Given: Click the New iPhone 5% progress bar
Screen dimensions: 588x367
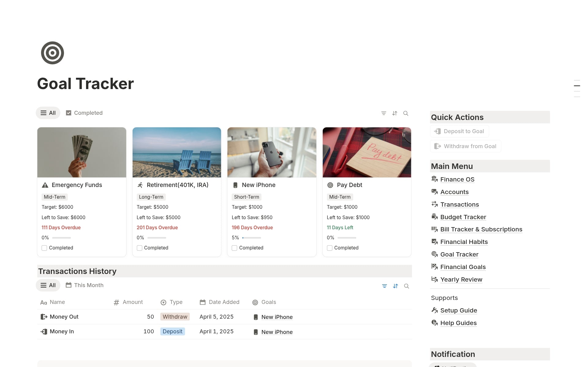Looking at the screenshot, I should click(251, 238).
